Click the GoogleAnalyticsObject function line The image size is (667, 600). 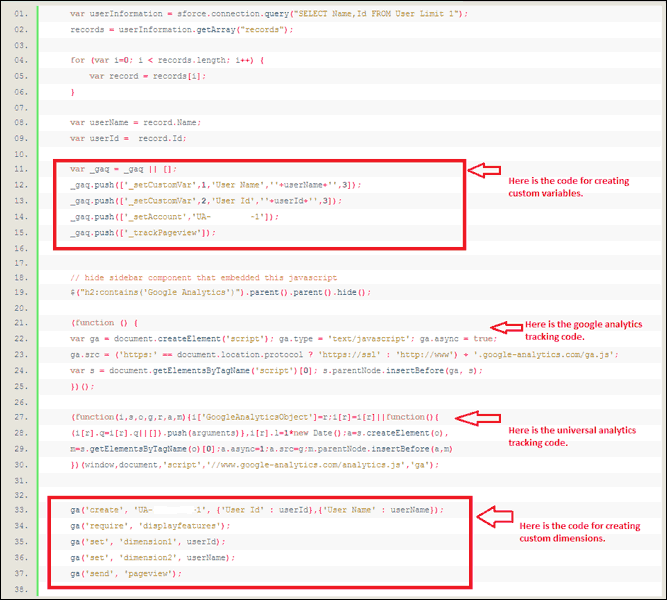254,417
